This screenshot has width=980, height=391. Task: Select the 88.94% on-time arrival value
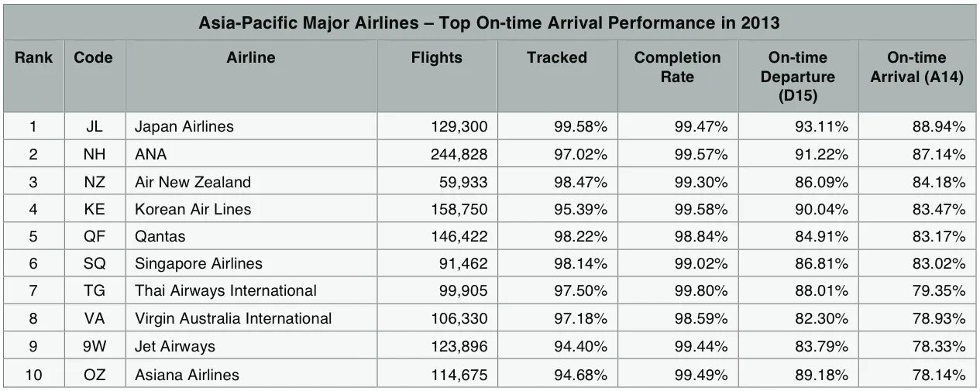point(938,126)
